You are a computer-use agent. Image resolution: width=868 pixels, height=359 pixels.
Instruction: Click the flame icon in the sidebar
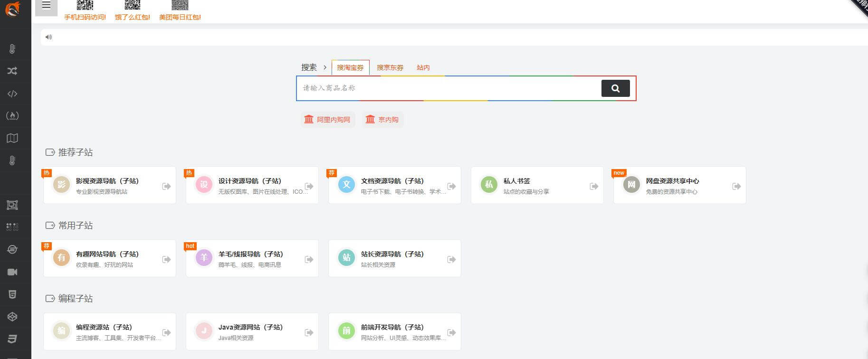point(12,115)
